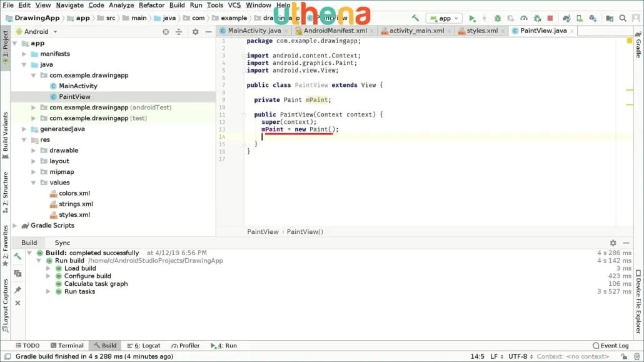Expand the Load build step
644x362 pixels.
(x=48, y=268)
